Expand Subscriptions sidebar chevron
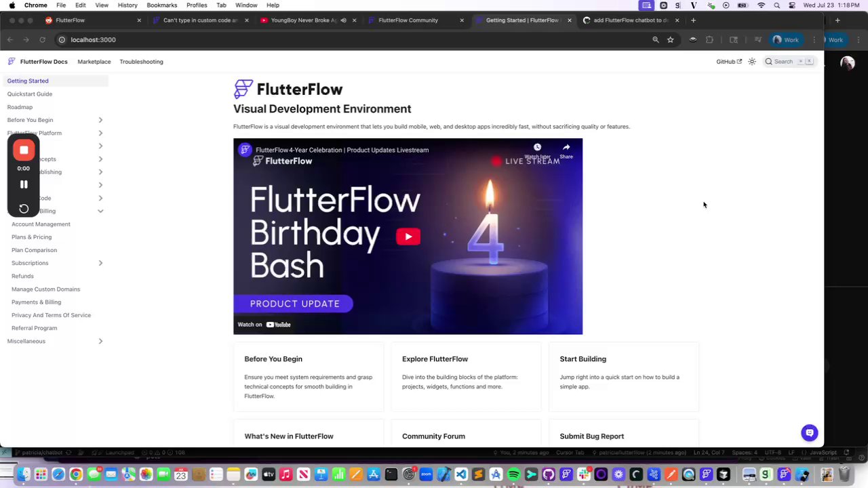Viewport: 868px width, 488px height. coord(100,263)
